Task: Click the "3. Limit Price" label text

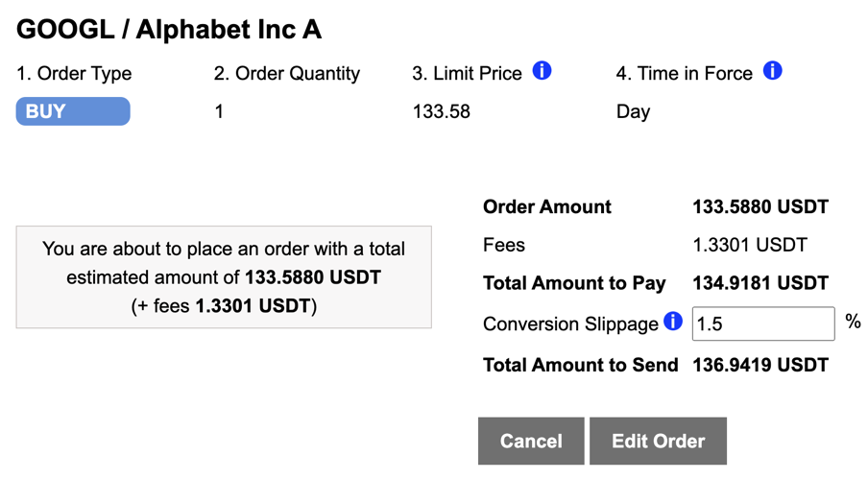Action: click(x=467, y=74)
